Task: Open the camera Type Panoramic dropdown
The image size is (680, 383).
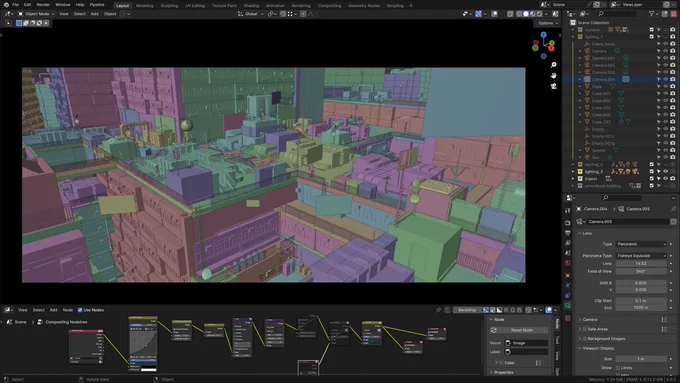Action: pyautogui.click(x=641, y=244)
